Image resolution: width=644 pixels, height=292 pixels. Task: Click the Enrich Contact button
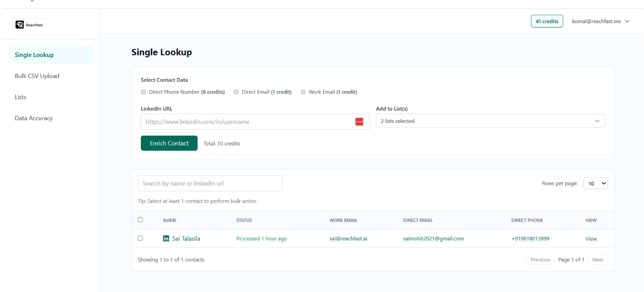coord(169,143)
